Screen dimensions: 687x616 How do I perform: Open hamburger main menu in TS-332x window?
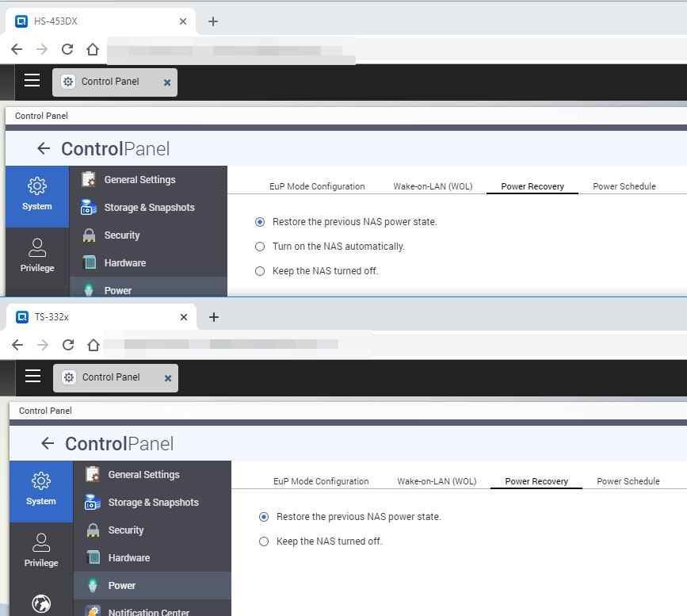tap(32, 376)
